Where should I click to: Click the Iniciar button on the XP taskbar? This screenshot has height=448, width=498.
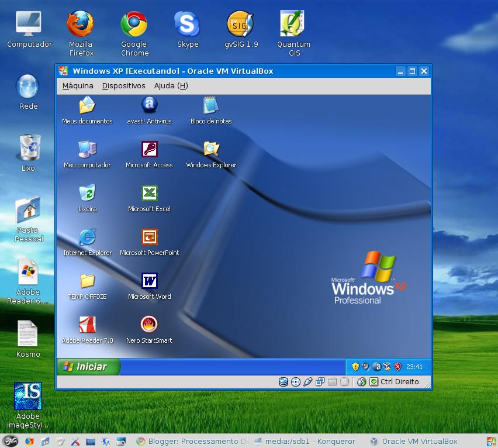click(87, 366)
